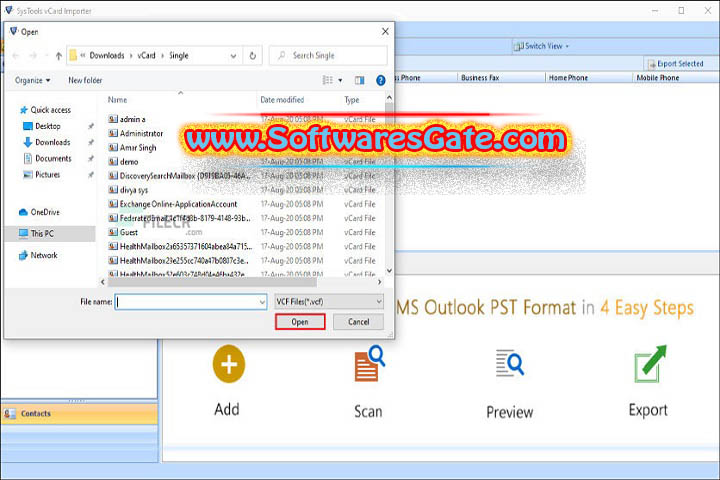Click the Cancel button
The width and height of the screenshot is (720, 480).
[359, 322]
